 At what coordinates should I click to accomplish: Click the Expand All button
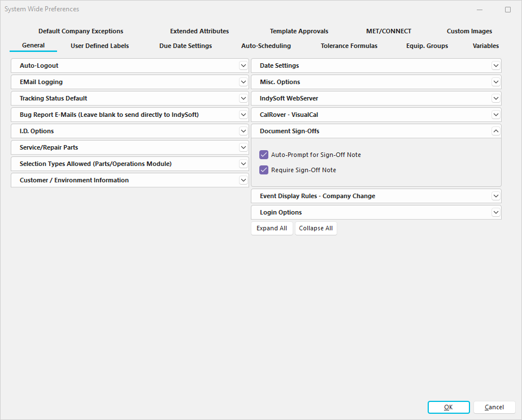[272, 229]
